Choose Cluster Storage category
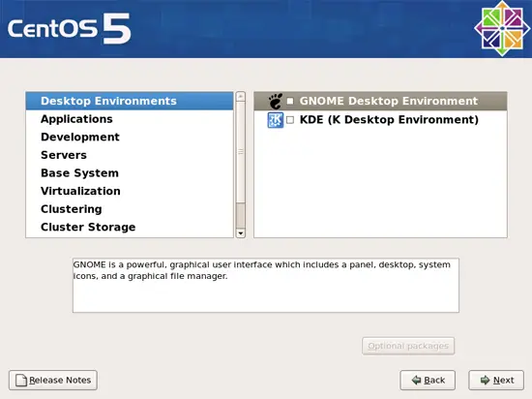Screen dimensions: 532x399 (x=130, y=227)
